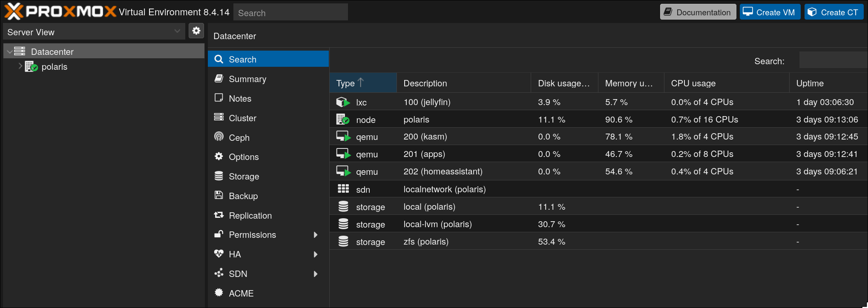The width and height of the screenshot is (868, 308).
Task: Click the Create VM button
Action: click(770, 12)
